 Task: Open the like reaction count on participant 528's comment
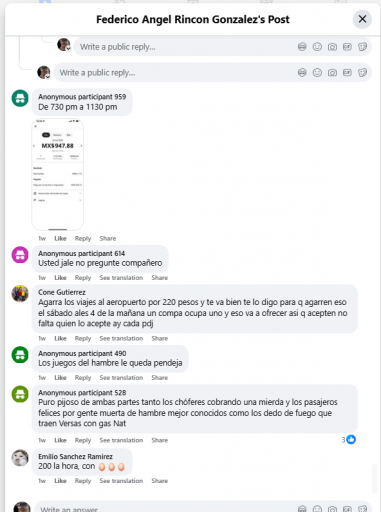point(348,440)
